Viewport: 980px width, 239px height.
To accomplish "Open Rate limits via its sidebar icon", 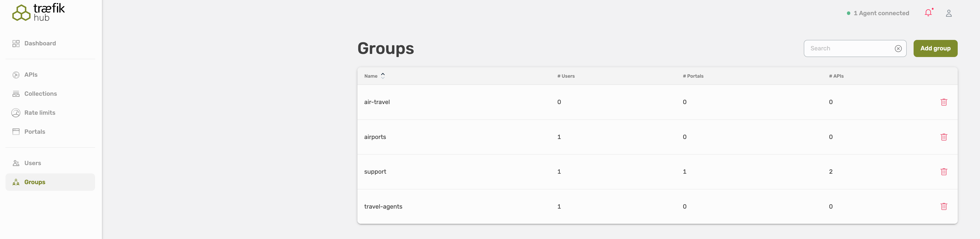I will (16, 112).
